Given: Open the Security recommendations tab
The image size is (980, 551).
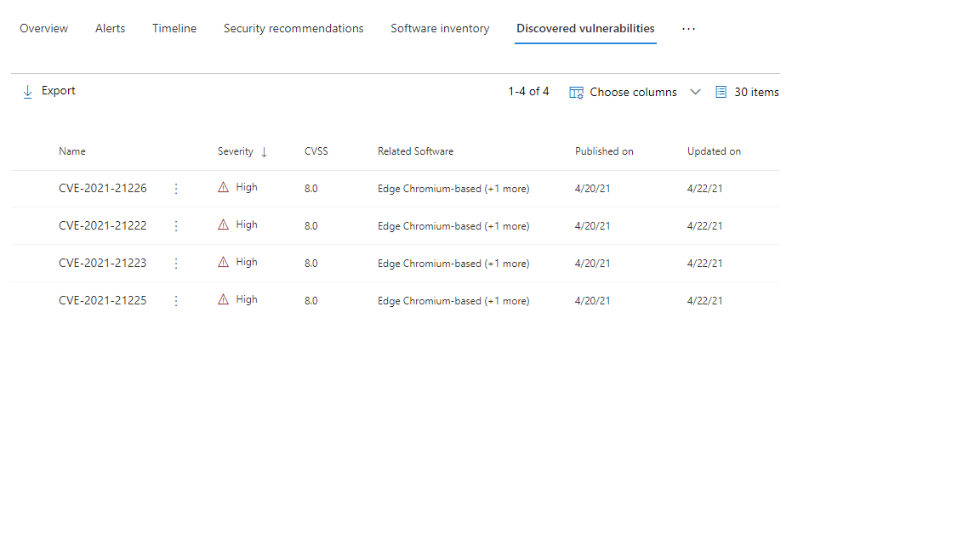Looking at the screenshot, I should (x=293, y=28).
